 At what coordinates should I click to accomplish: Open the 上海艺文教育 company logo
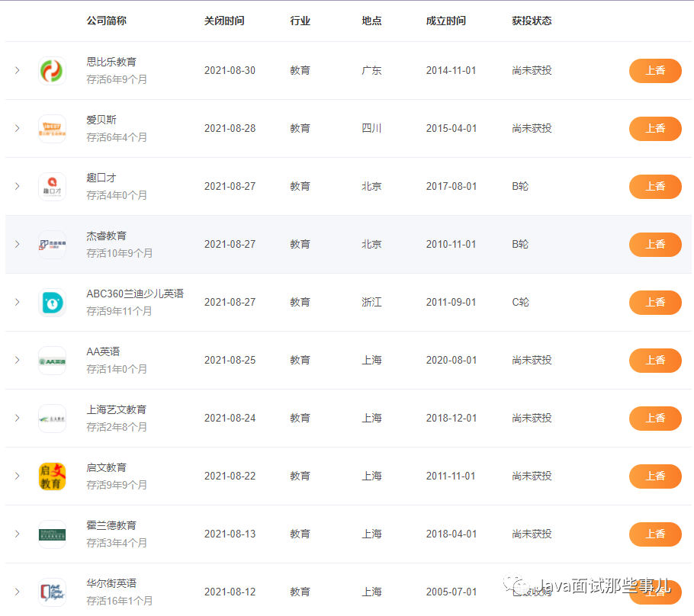pyautogui.click(x=52, y=419)
